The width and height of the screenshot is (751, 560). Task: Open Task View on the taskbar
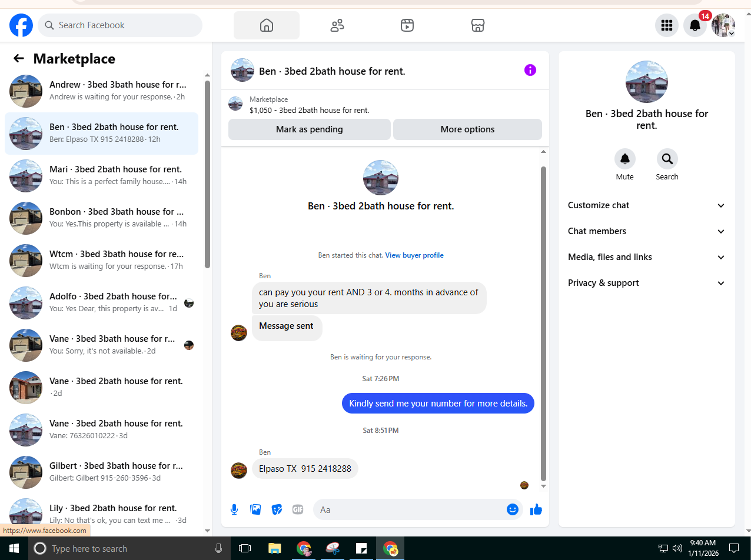pyautogui.click(x=245, y=548)
